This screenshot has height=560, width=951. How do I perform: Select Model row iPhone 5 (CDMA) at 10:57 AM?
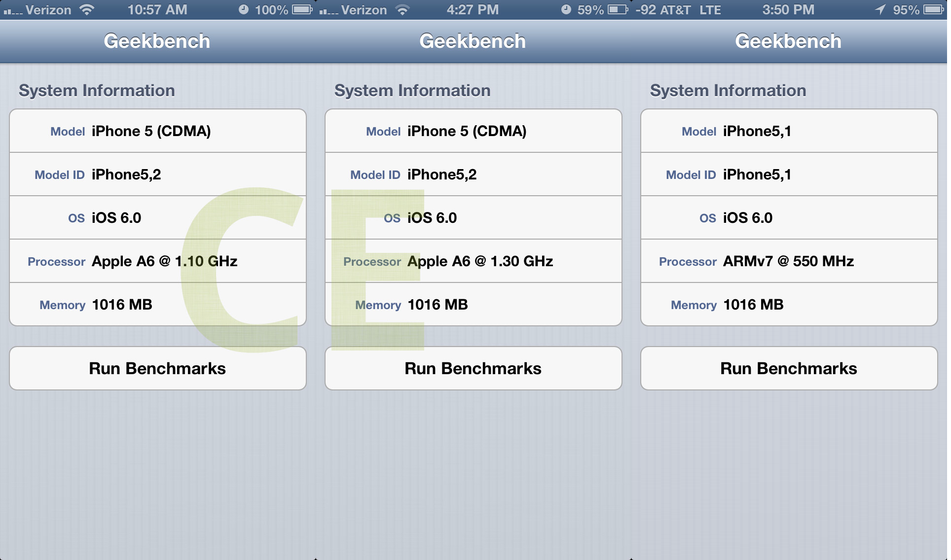(158, 131)
